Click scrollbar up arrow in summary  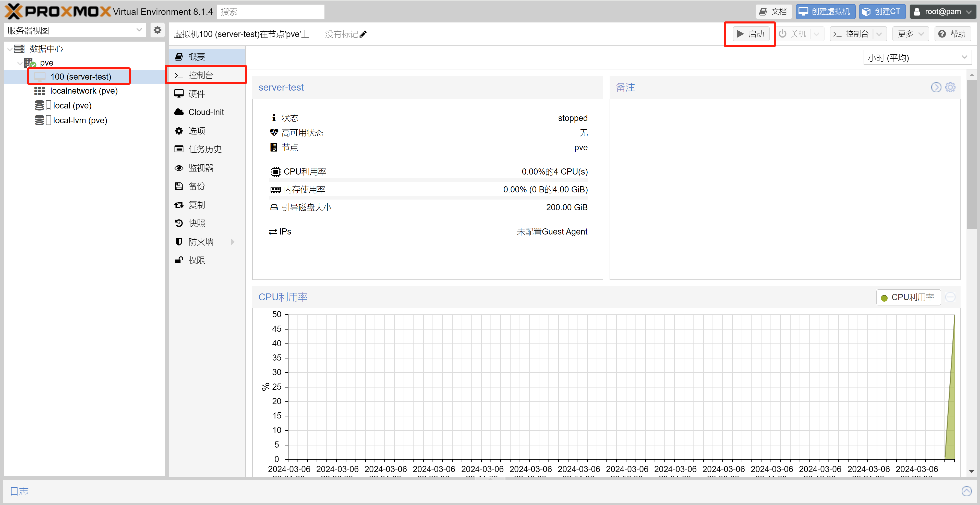971,75
